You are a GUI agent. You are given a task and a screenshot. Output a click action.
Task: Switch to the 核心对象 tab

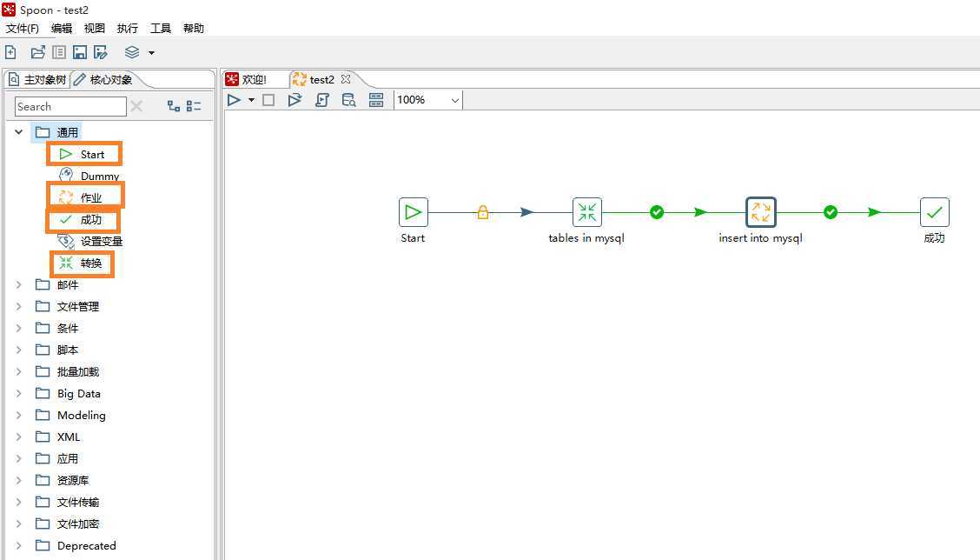(103, 79)
